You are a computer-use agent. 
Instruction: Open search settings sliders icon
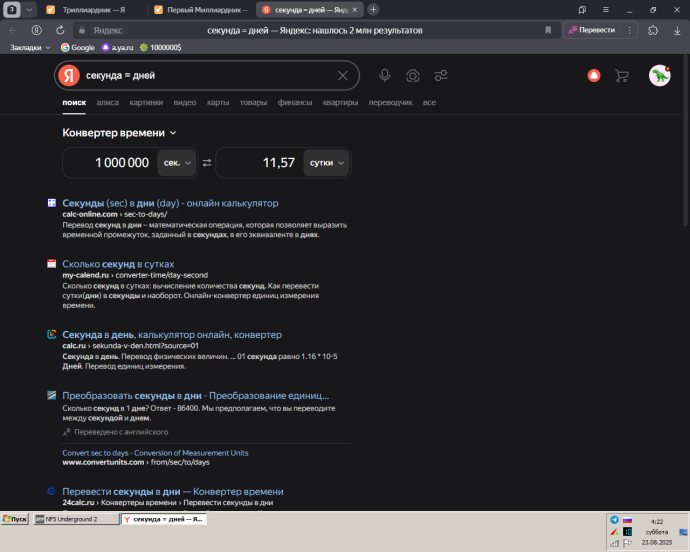pos(440,76)
